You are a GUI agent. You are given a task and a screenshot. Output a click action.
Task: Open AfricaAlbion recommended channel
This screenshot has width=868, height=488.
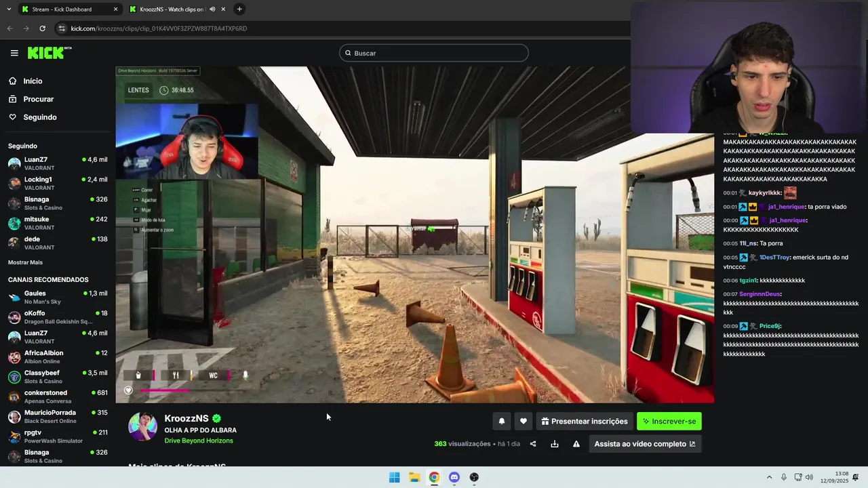click(x=58, y=357)
